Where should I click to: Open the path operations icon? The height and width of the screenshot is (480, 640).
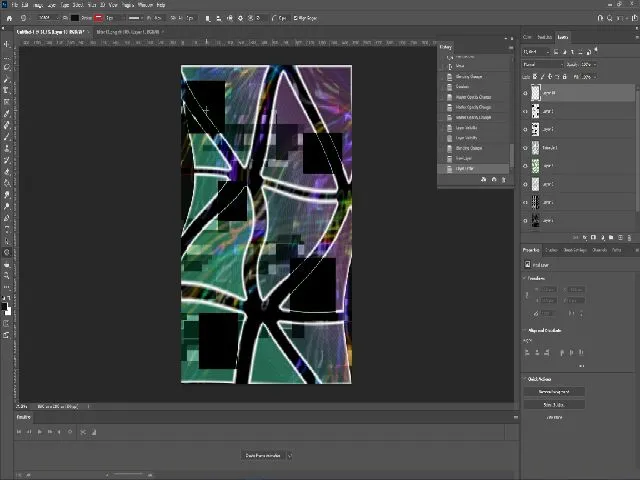pos(208,18)
